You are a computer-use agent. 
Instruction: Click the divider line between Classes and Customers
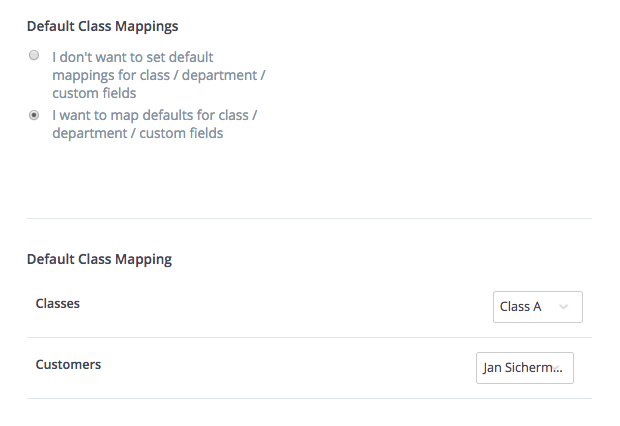(x=308, y=337)
